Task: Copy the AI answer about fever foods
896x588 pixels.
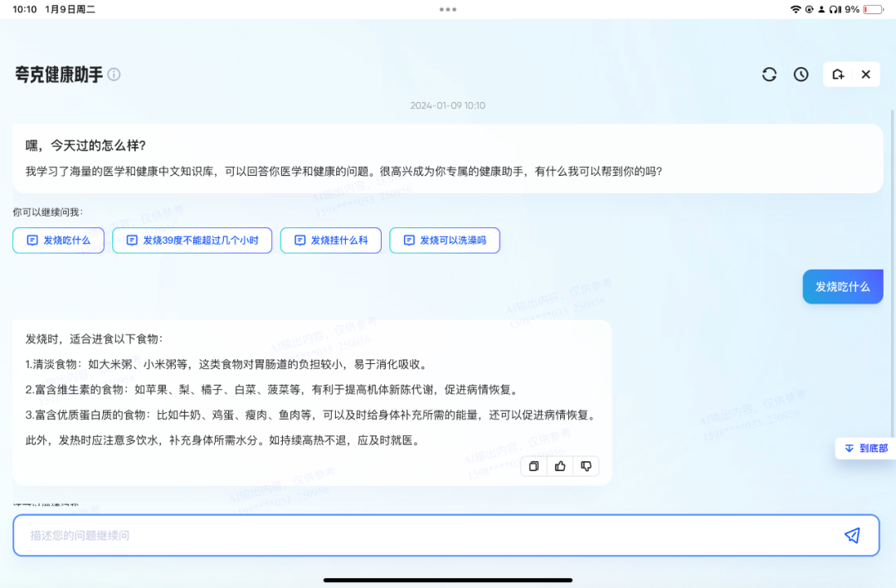Action: pyautogui.click(x=533, y=466)
